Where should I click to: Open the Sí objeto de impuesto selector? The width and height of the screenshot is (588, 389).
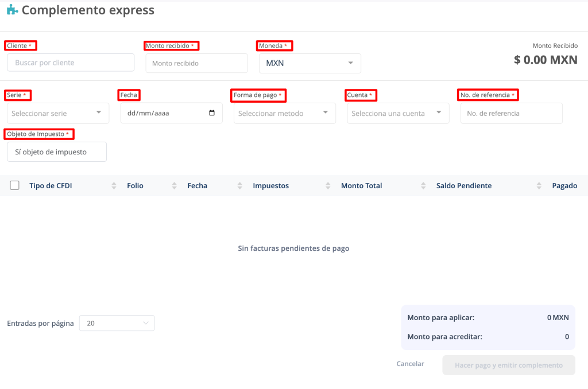57,152
